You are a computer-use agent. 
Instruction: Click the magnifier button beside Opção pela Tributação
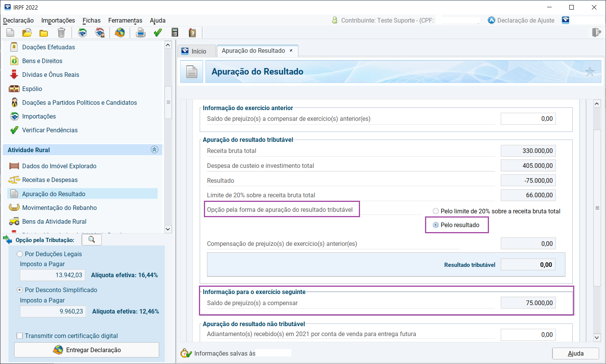pyautogui.click(x=91, y=239)
